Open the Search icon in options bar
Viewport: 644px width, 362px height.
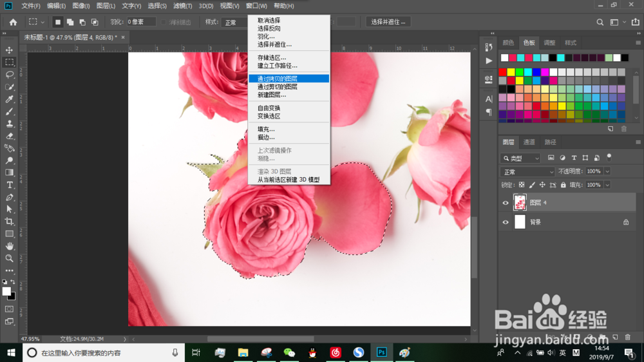click(x=600, y=22)
